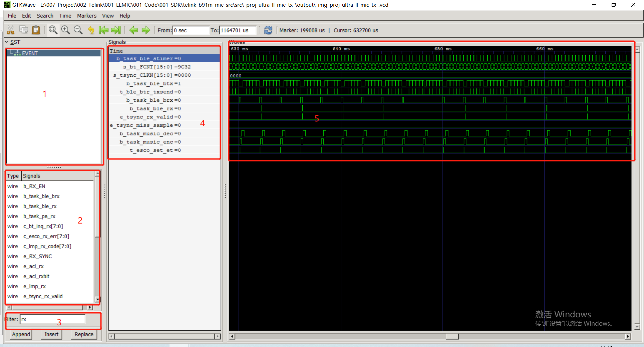Select the Zoom Fit magnifier icon
644x347 pixels.
click(x=53, y=30)
